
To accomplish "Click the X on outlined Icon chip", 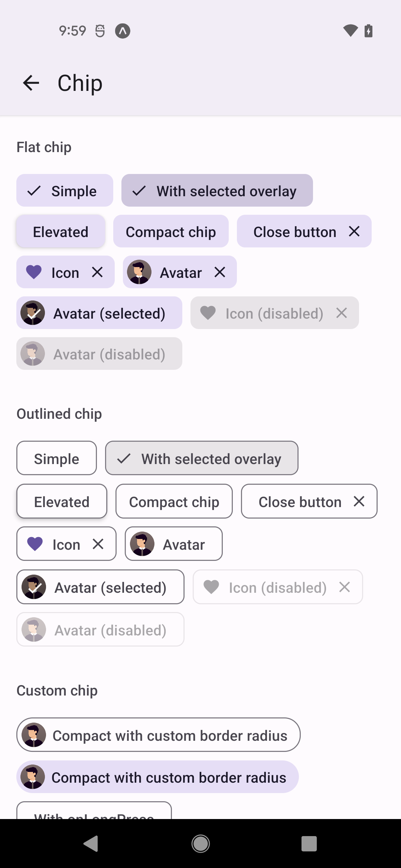I will (x=98, y=544).
